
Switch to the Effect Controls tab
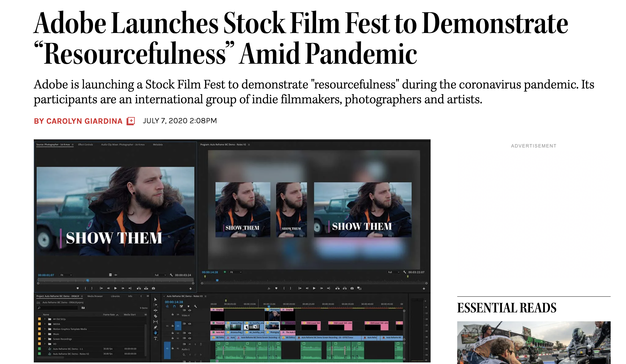(x=85, y=145)
